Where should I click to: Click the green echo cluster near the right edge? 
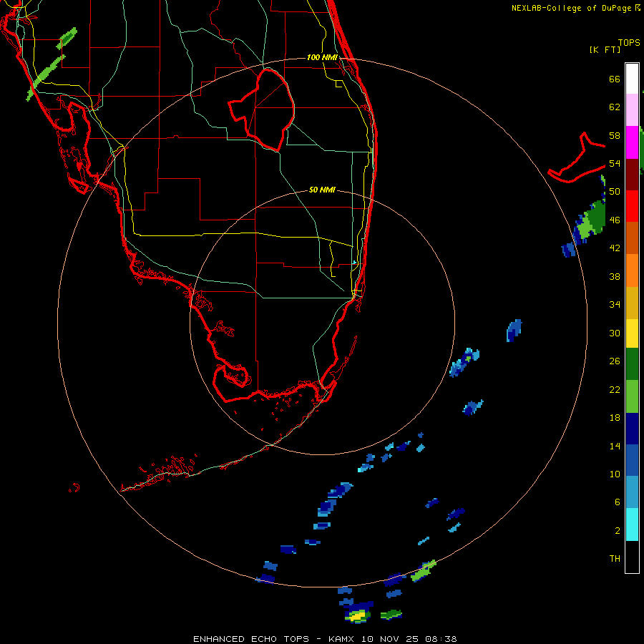(590, 224)
